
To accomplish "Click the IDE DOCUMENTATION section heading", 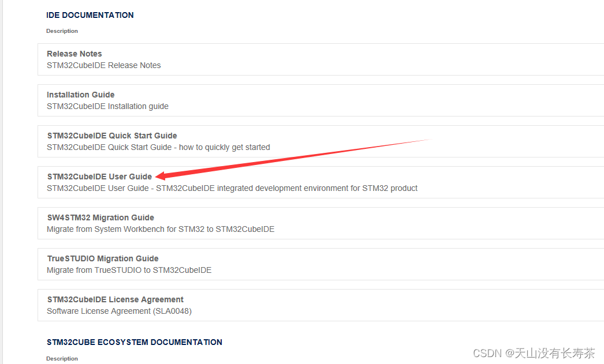I will 90,15.
